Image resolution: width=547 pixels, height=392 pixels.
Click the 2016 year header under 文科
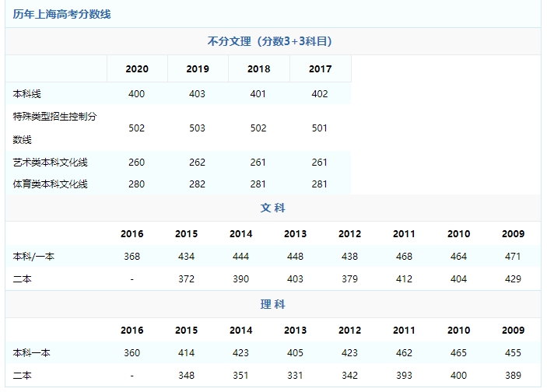click(x=132, y=234)
